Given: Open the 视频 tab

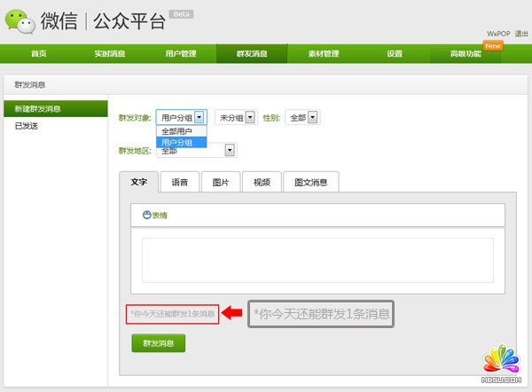Looking at the screenshot, I should click(x=262, y=182).
